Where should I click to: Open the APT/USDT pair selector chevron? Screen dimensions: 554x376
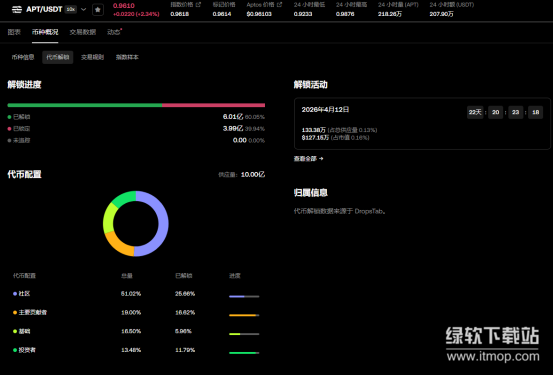(x=83, y=10)
